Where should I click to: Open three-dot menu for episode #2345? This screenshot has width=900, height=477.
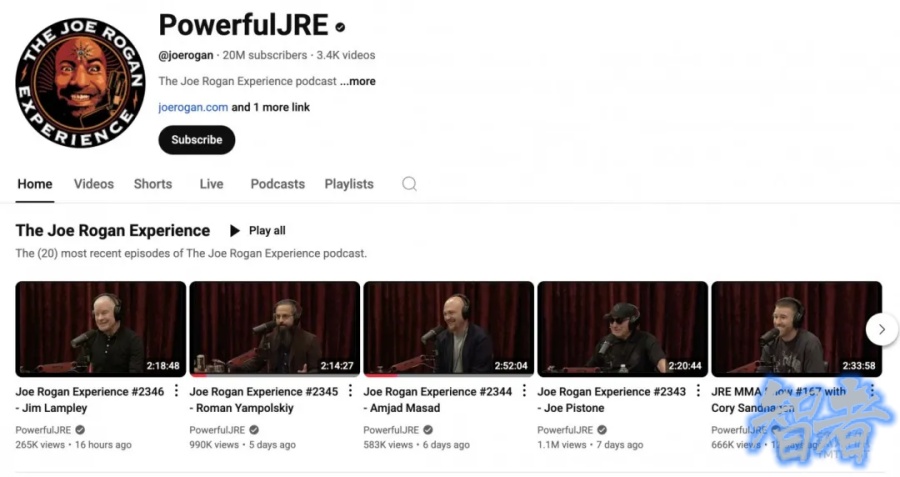[350, 391]
